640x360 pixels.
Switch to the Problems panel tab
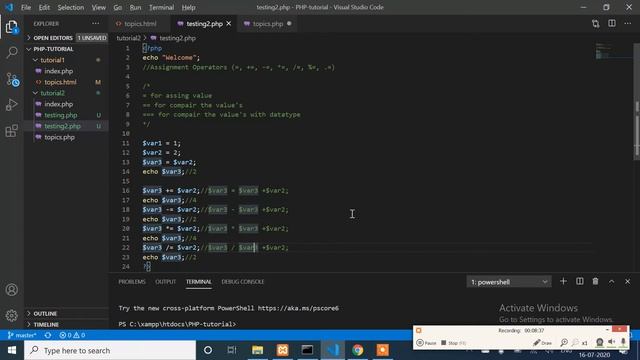click(132, 282)
